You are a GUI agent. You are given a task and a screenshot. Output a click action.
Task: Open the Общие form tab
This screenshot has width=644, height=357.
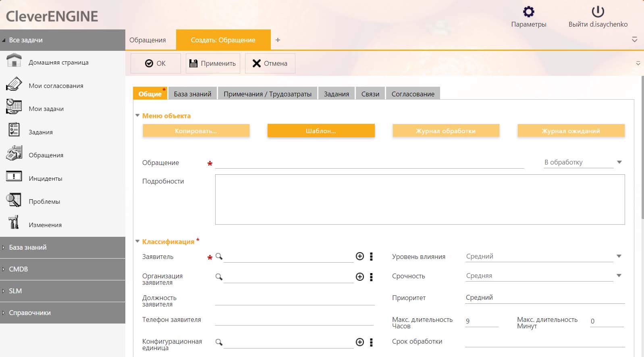click(x=150, y=94)
